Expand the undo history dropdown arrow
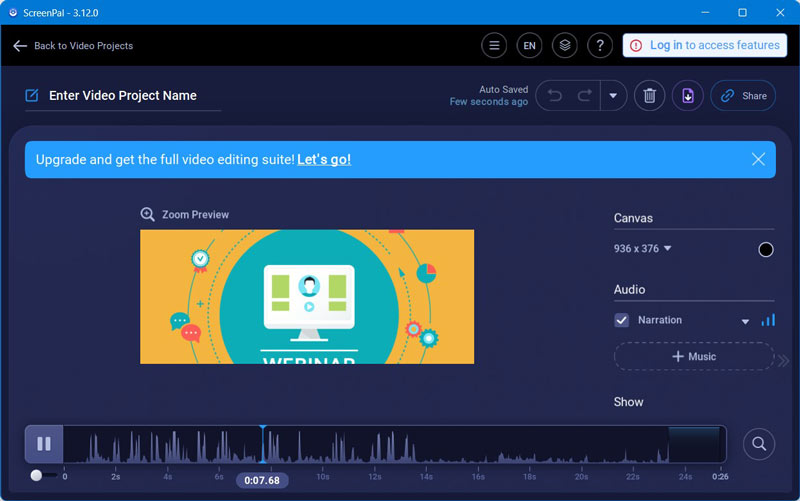The width and height of the screenshot is (800, 501). [x=613, y=95]
